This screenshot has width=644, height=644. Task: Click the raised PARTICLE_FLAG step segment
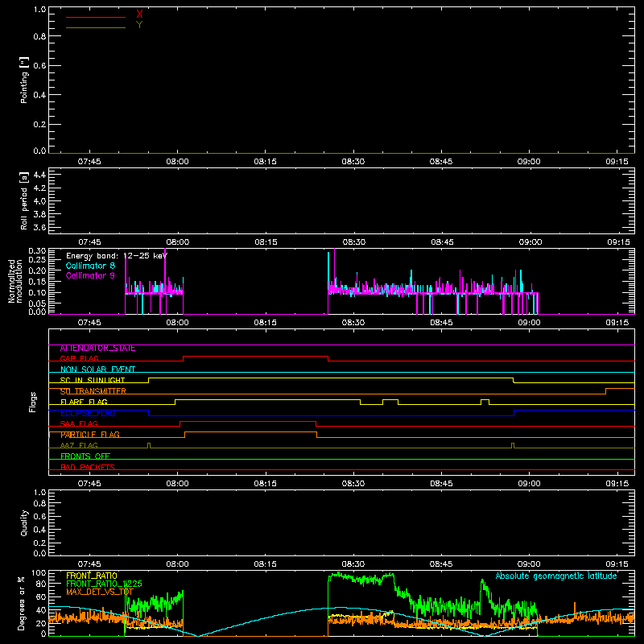pyautogui.click(x=251, y=432)
